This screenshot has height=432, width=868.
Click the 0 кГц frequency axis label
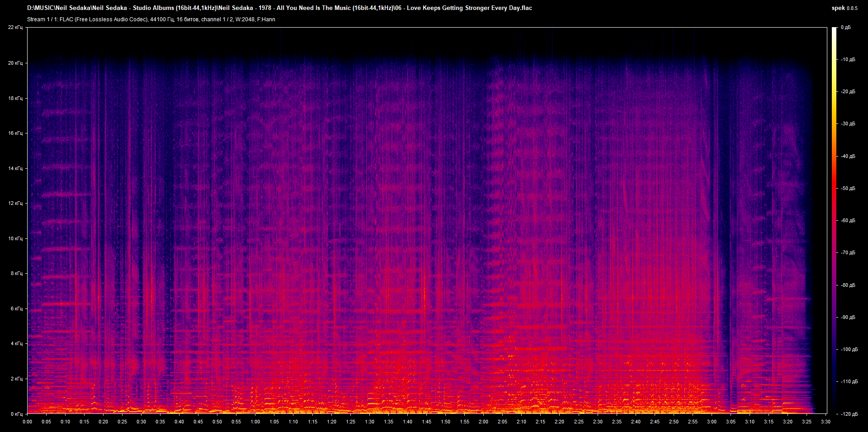(16, 414)
